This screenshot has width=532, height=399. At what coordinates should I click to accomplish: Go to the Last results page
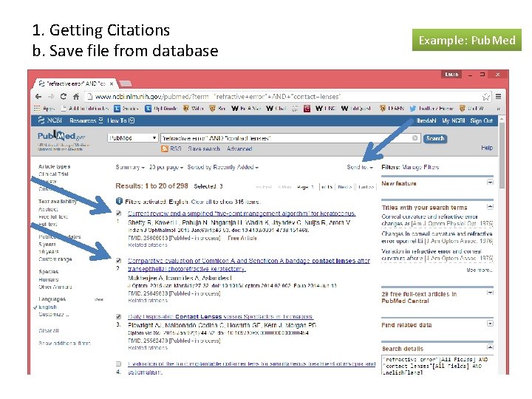(366, 187)
